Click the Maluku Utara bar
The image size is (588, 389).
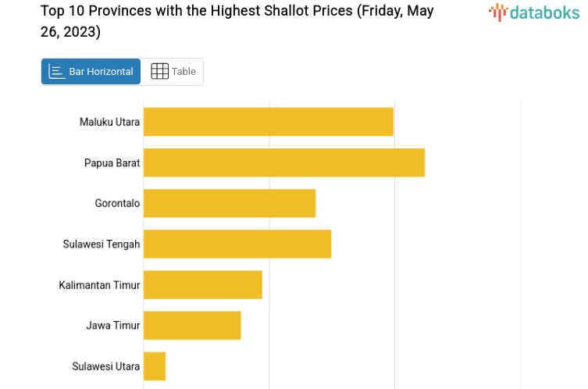[268, 122]
